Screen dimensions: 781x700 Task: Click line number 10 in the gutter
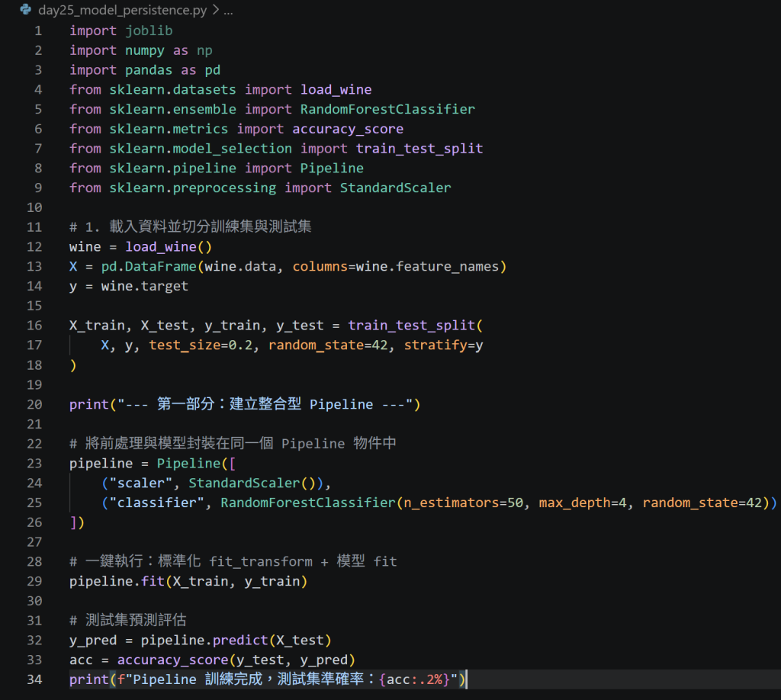34,207
